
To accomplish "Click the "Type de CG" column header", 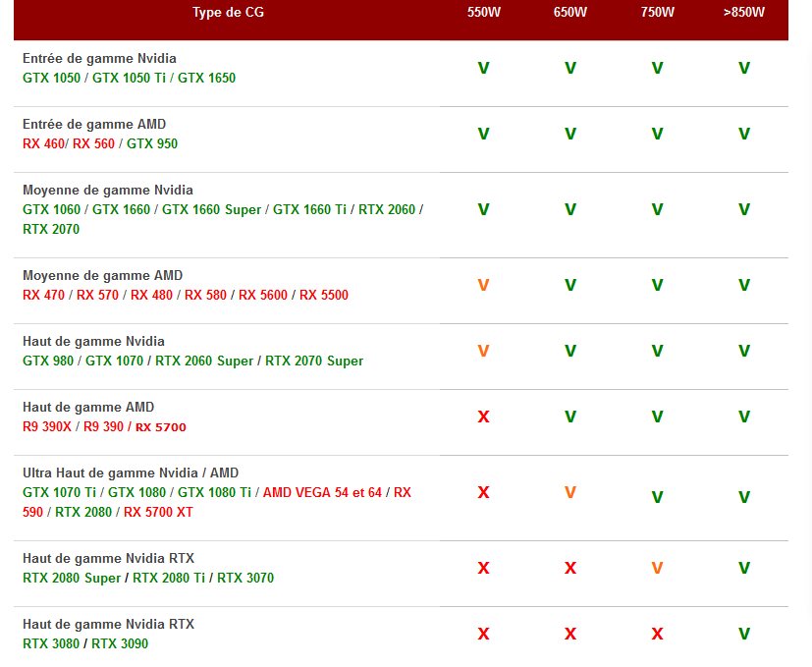I will click(x=228, y=13).
